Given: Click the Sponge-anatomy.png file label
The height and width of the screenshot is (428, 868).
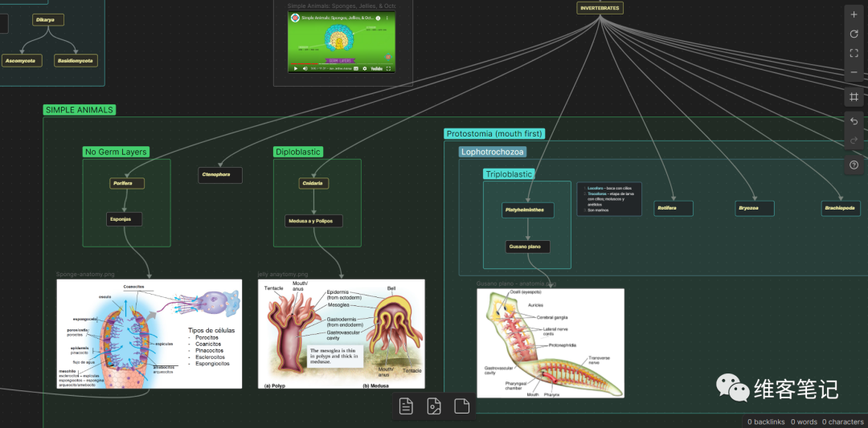Looking at the screenshot, I should pos(85,275).
